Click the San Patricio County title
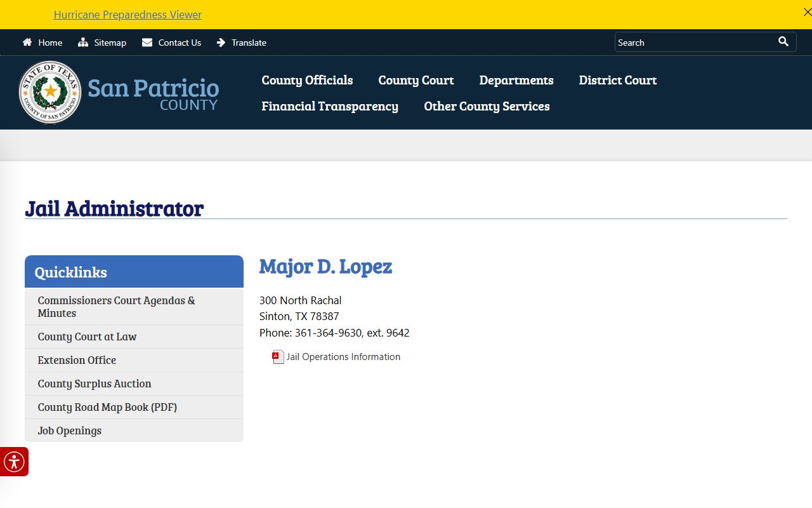The image size is (812, 508). 153,93
